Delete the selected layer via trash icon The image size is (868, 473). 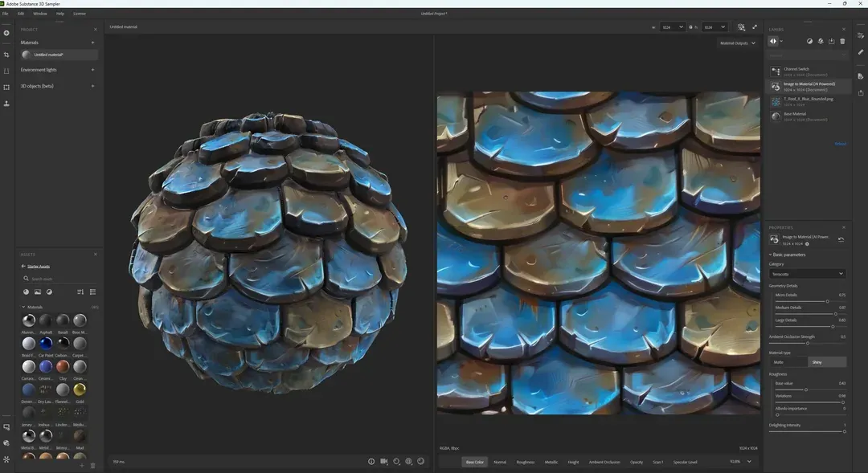click(x=844, y=41)
